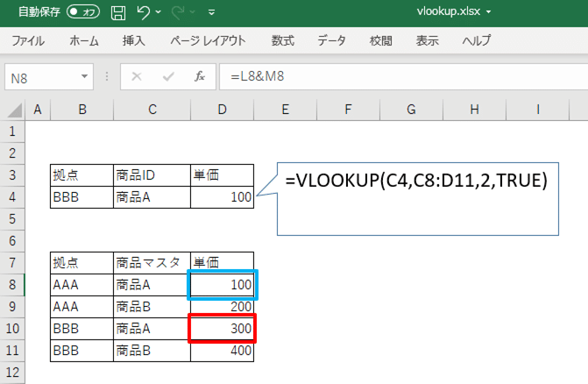Select cell C4 containing 商品A
588x384 pixels.
tap(152, 197)
